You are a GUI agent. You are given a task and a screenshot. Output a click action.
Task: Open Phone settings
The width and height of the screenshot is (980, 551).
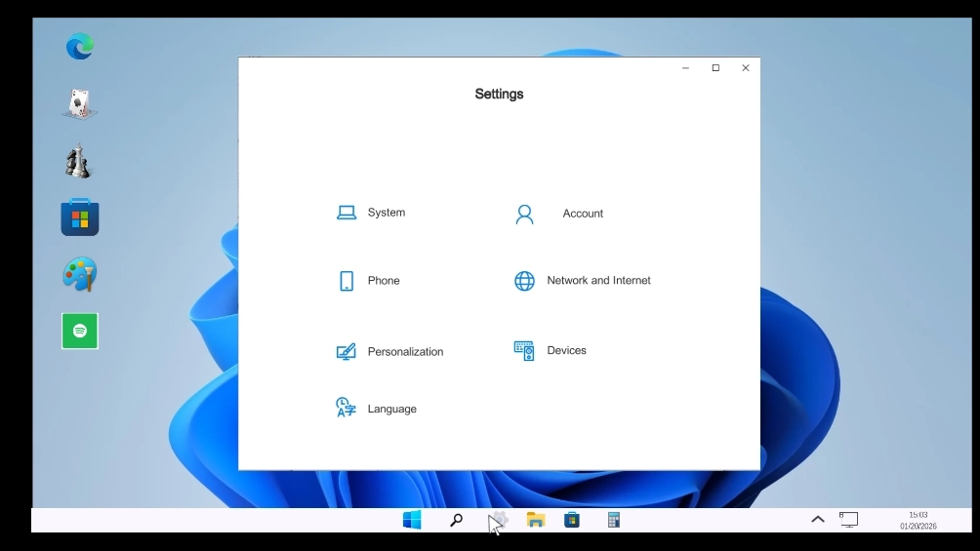coord(384,281)
